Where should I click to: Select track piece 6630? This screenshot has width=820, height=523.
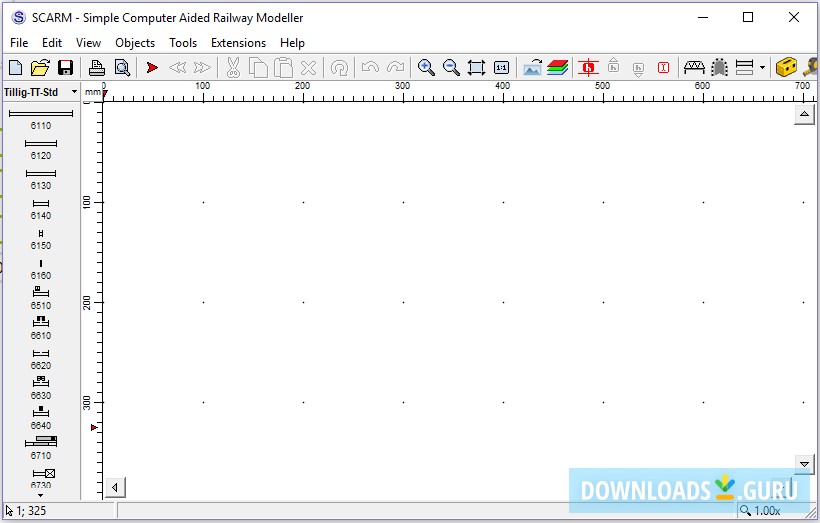pos(41,388)
